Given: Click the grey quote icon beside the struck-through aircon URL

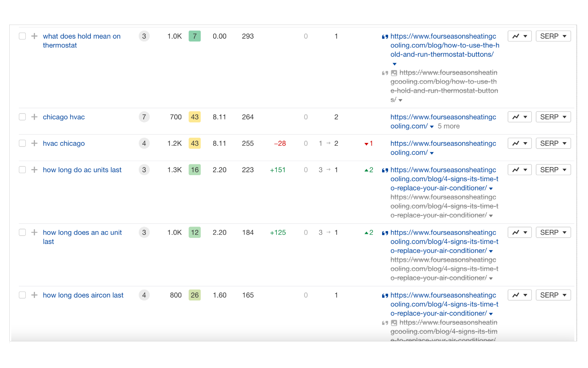Looking at the screenshot, I should (385, 323).
